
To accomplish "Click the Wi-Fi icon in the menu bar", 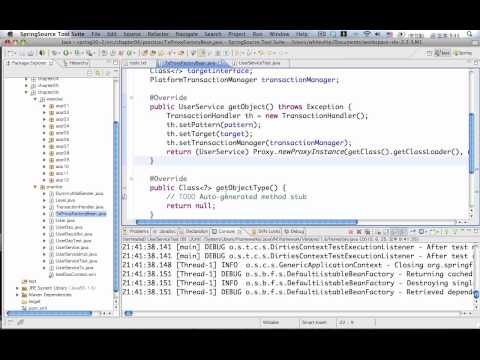I will pyautogui.click(x=367, y=34).
